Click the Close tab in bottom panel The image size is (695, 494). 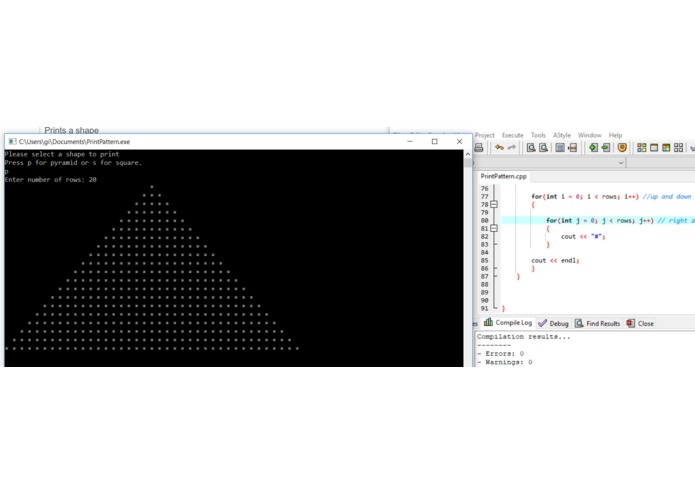640,323
